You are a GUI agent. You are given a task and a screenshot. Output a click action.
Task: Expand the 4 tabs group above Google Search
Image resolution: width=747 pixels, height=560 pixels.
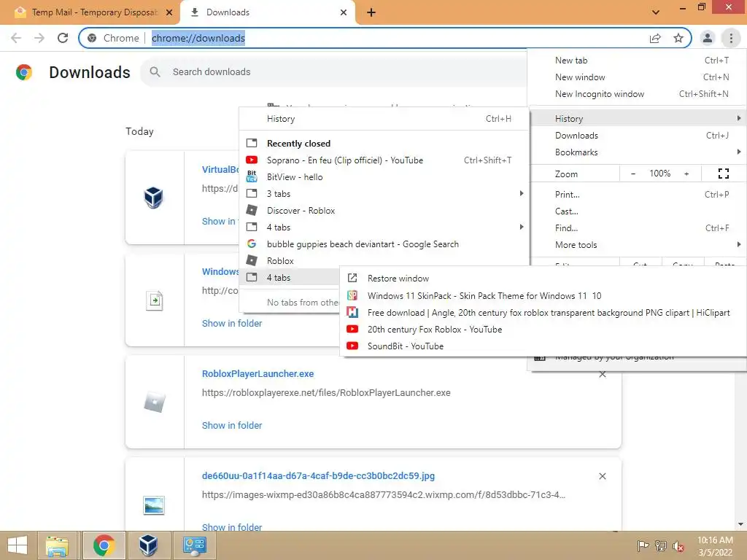(384, 227)
